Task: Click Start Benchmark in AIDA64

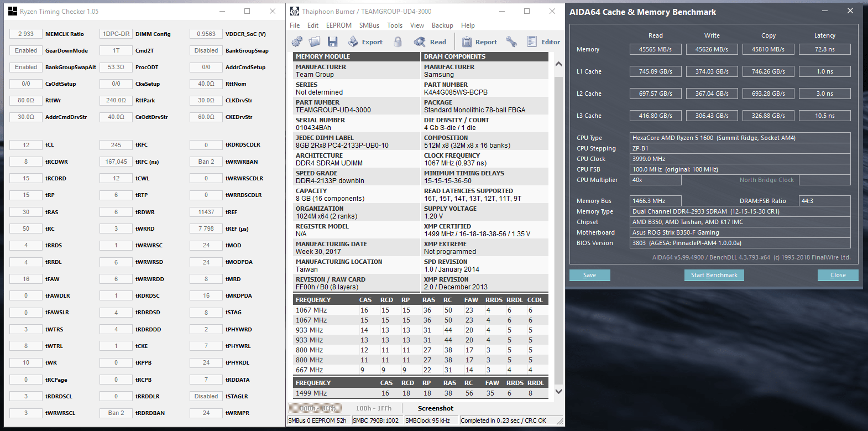Action: [714, 275]
